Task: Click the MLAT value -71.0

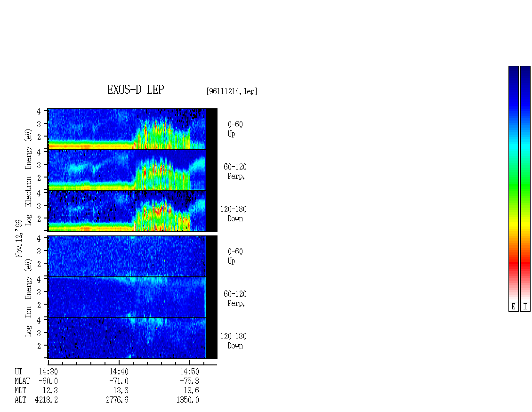Action: (x=119, y=381)
